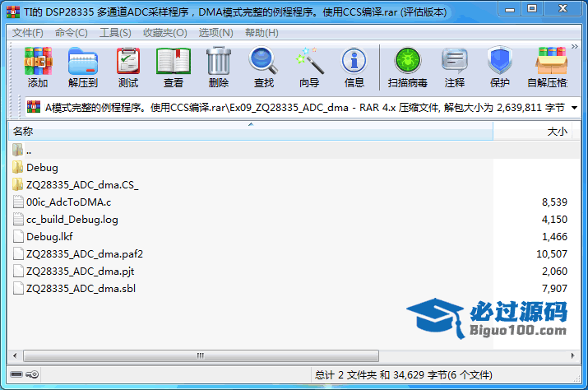Click the ZQ28335_ADC_dma.CS_ folder icon
The height and width of the screenshot is (390, 588).
pos(17,184)
